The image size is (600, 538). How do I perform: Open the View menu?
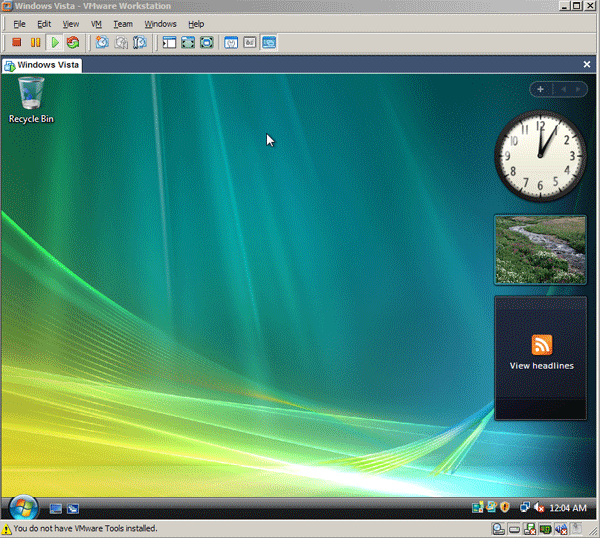click(x=71, y=24)
